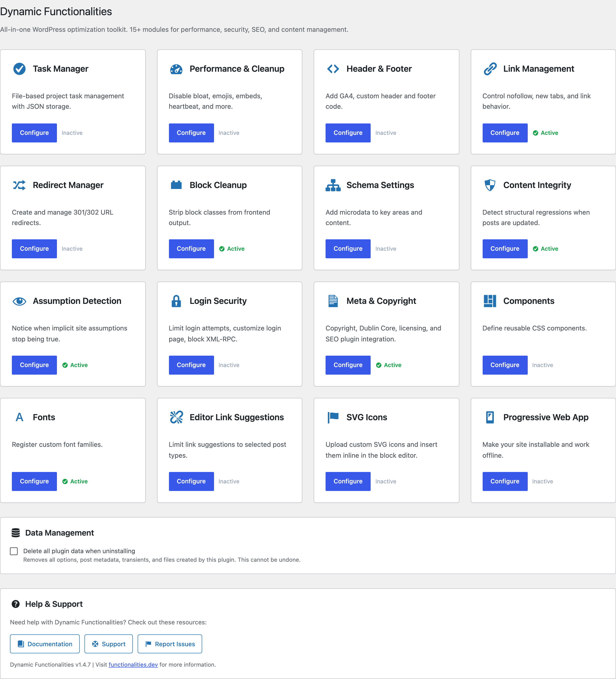Click the Components layout grid icon
This screenshot has height=679, width=616.
[490, 301]
